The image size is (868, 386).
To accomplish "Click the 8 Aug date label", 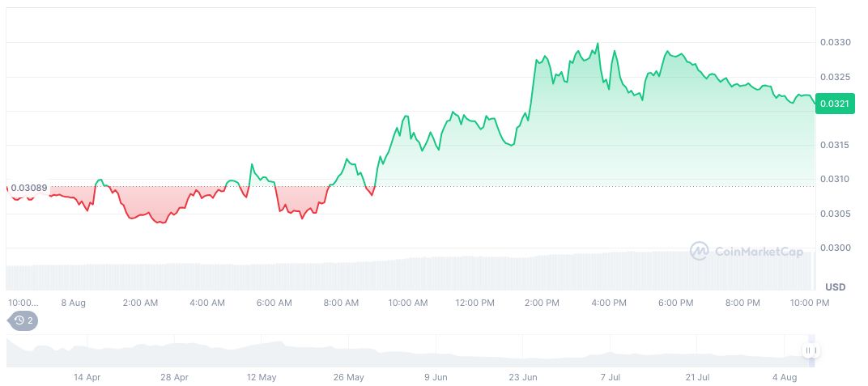I will click(73, 303).
